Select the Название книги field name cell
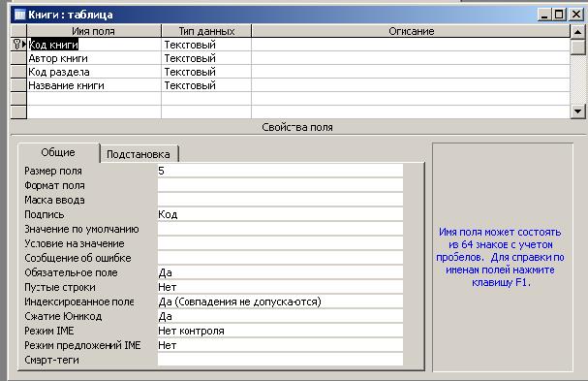Screen dimensions: 588x381 [x=94, y=85]
